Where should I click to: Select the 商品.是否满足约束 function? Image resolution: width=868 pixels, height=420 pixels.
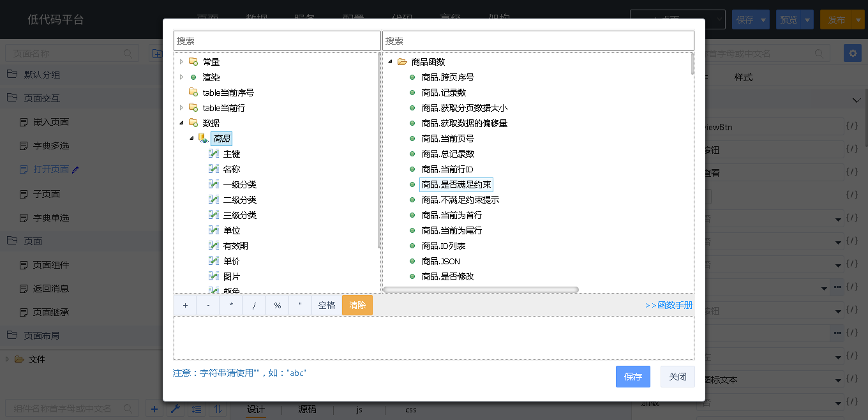coord(456,184)
